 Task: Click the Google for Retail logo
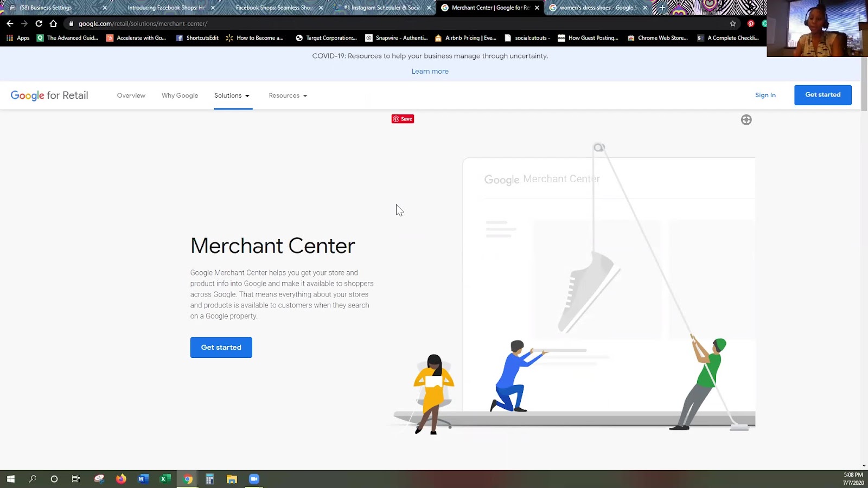coord(49,95)
